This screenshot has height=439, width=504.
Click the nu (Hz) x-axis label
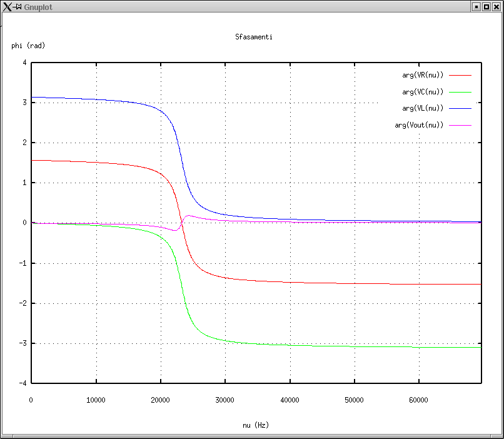[256, 425]
